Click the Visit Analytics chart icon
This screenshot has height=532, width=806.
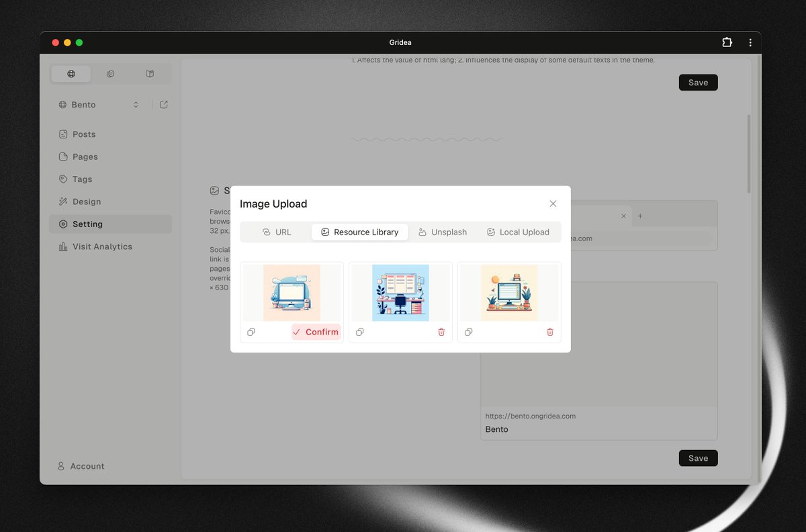click(63, 247)
